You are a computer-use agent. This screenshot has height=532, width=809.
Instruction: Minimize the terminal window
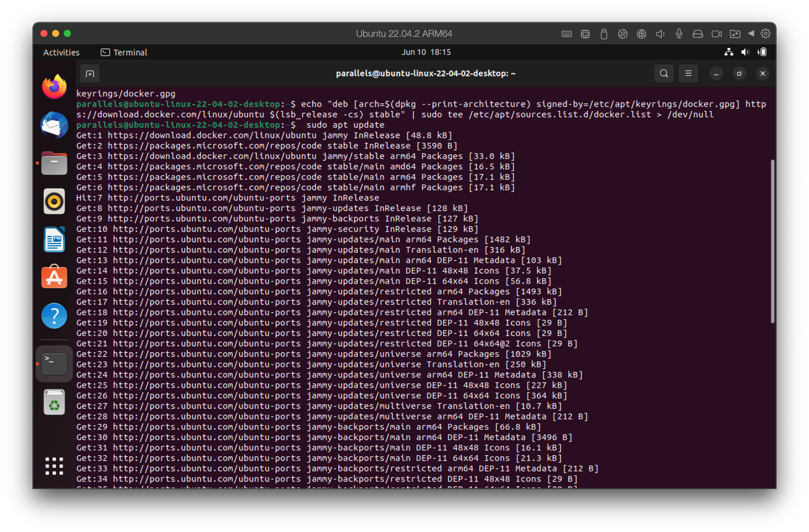(x=716, y=73)
